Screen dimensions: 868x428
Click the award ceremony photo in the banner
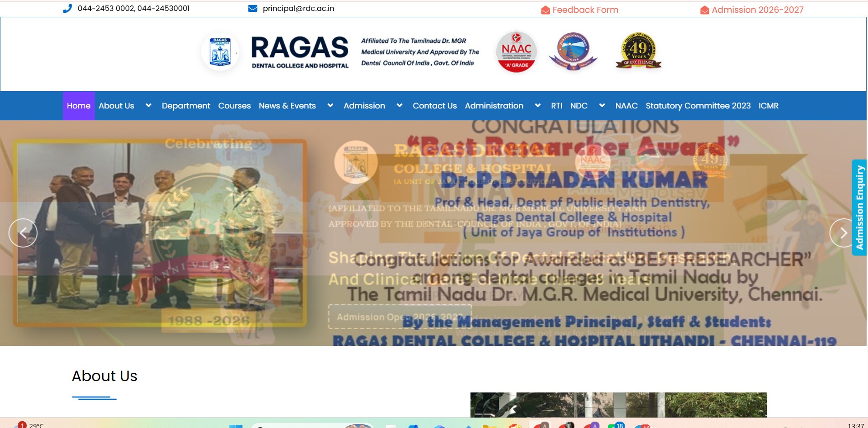tap(160, 233)
